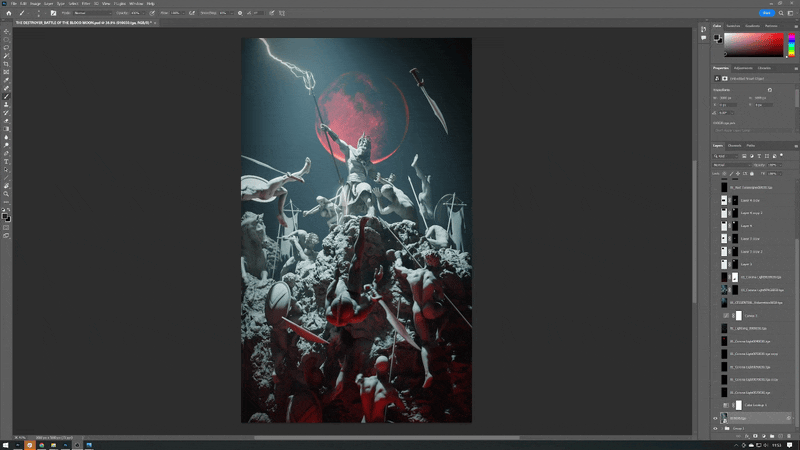
Task: Select the Hand tool
Action: 6,186
